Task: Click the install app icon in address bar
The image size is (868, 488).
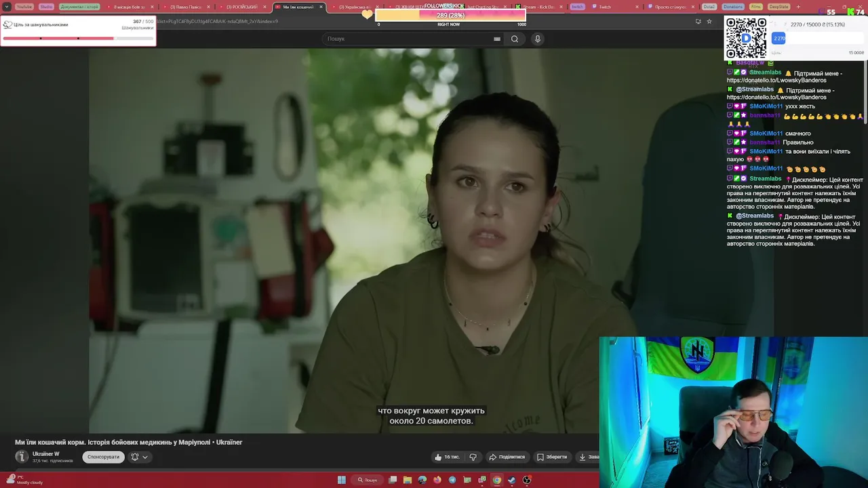Action: coord(698,21)
